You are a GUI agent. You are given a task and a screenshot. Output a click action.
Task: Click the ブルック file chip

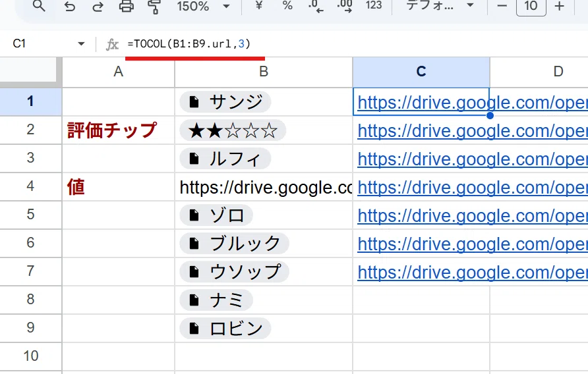click(x=234, y=244)
